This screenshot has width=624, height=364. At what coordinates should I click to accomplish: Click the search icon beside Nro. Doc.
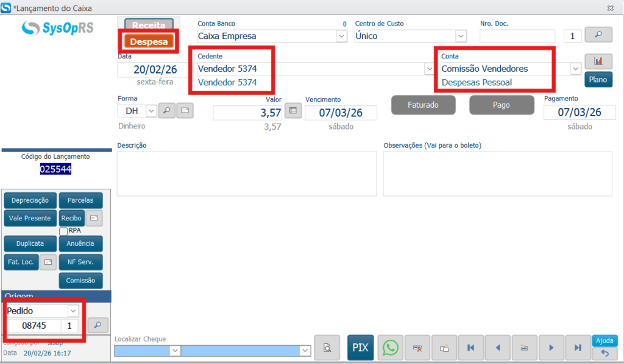pos(598,35)
